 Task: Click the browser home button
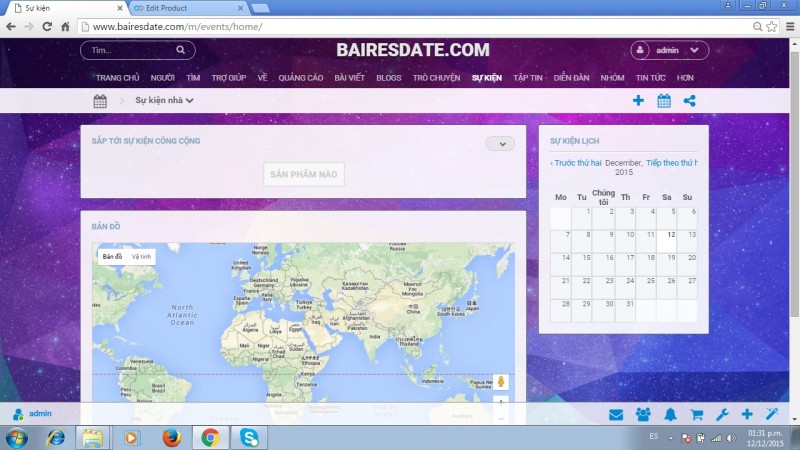pos(65,27)
